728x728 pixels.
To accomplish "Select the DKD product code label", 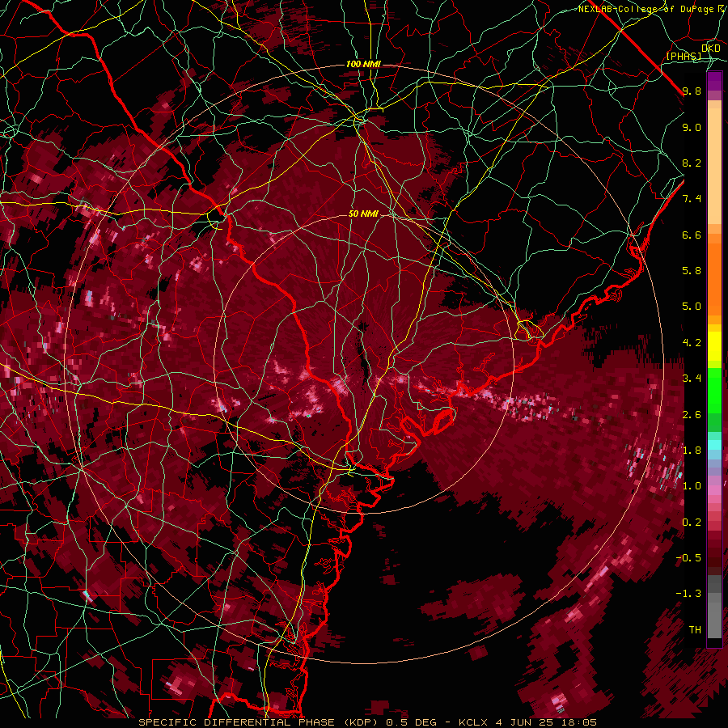I will point(710,49).
